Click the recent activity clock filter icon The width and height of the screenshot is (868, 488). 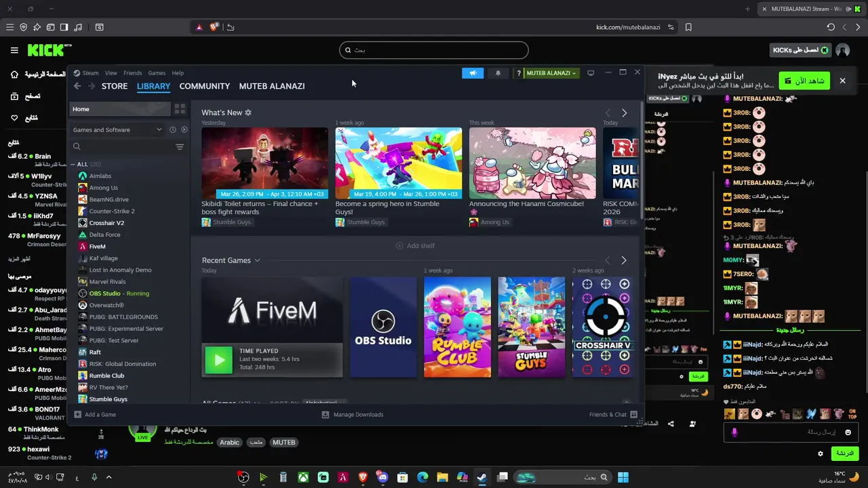point(173,129)
